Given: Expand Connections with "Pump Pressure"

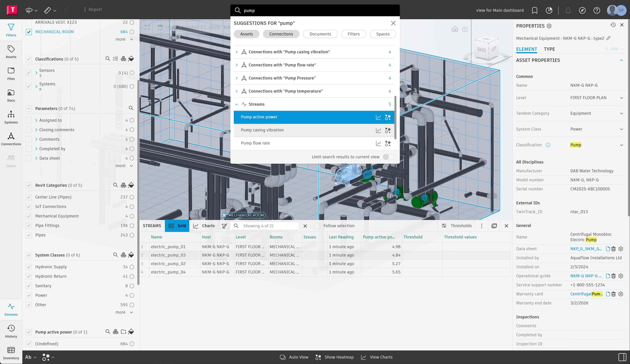Looking at the screenshot, I should pyautogui.click(x=237, y=78).
